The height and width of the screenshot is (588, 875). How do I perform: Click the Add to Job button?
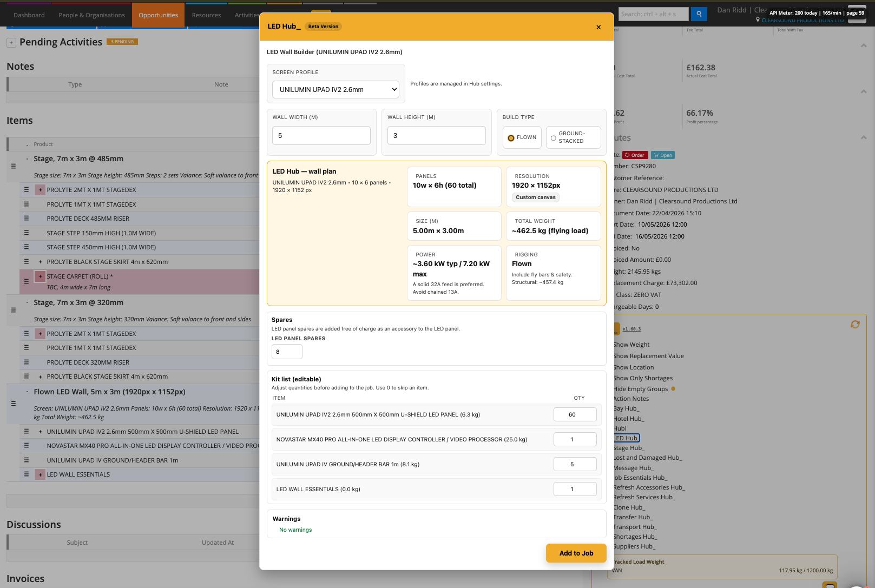[x=576, y=553]
